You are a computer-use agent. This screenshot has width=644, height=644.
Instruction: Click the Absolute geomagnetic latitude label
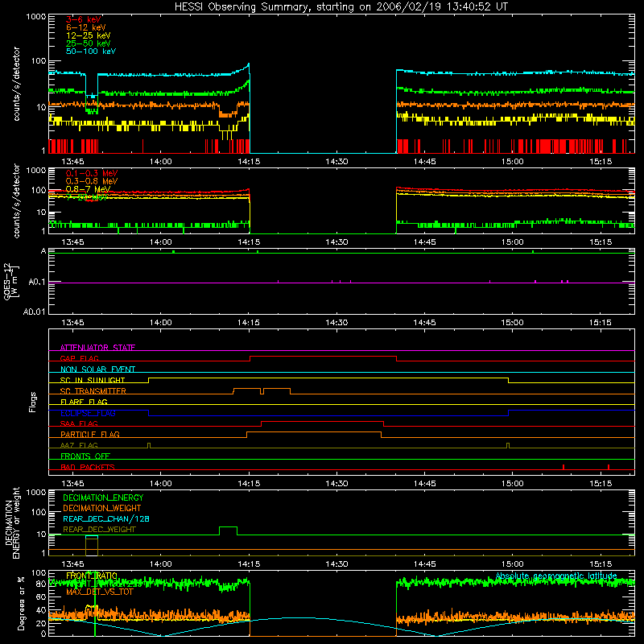(x=556, y=576)
